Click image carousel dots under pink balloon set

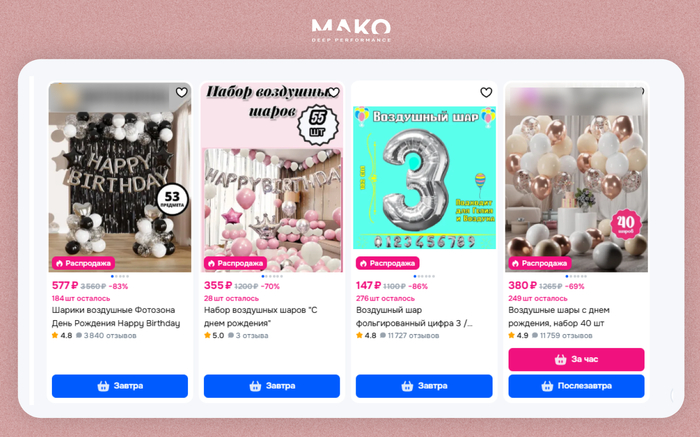click(x=272, y=276)
